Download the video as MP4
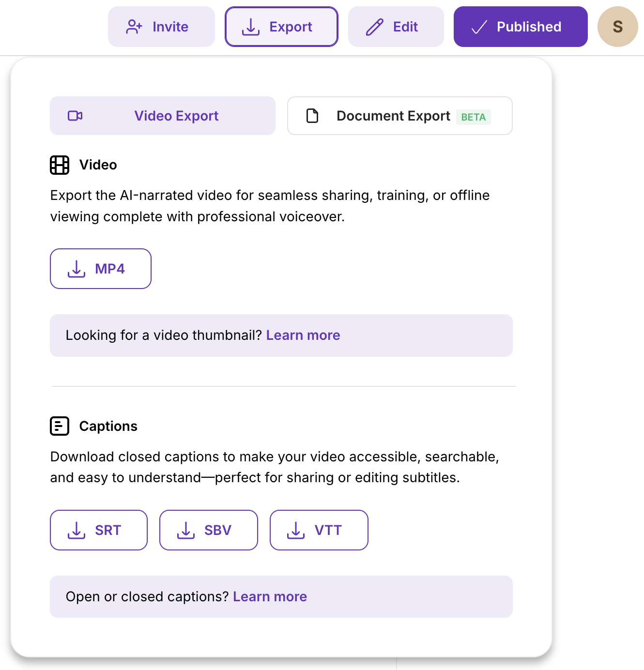This screenshot has width=644, height=670. (101, 269)
